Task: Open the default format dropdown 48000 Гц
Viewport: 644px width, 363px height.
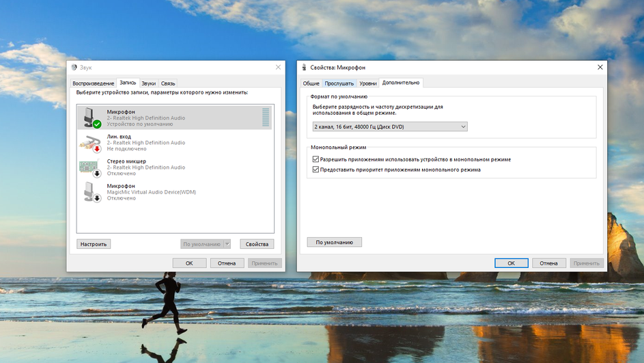Action: (x=389, y=126)
